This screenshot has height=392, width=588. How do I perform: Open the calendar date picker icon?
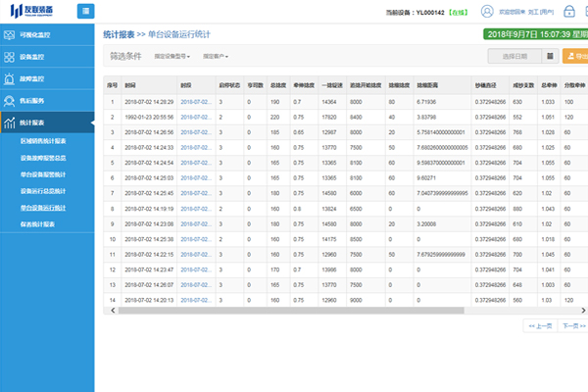pyautogui.click(x=549, y=58)
